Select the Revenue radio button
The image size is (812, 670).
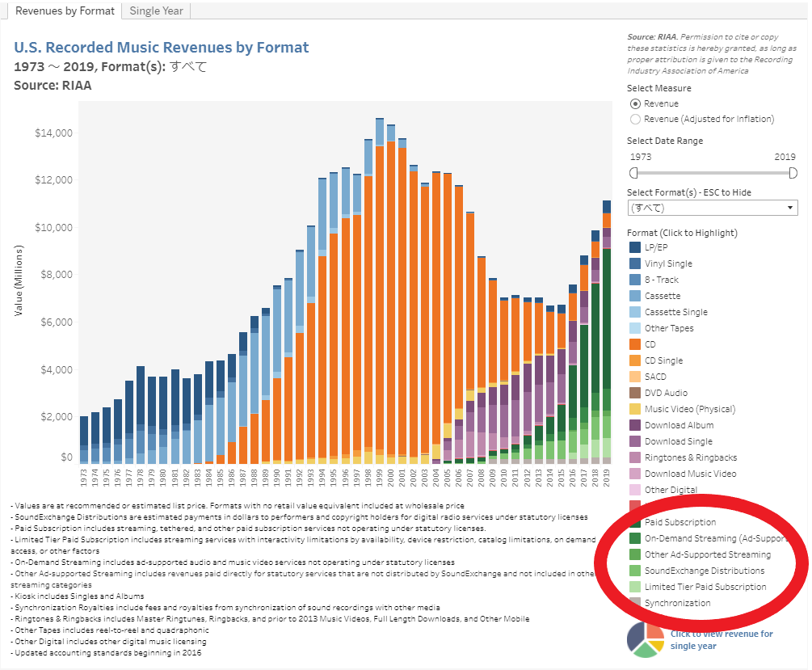tap(635, 103)
